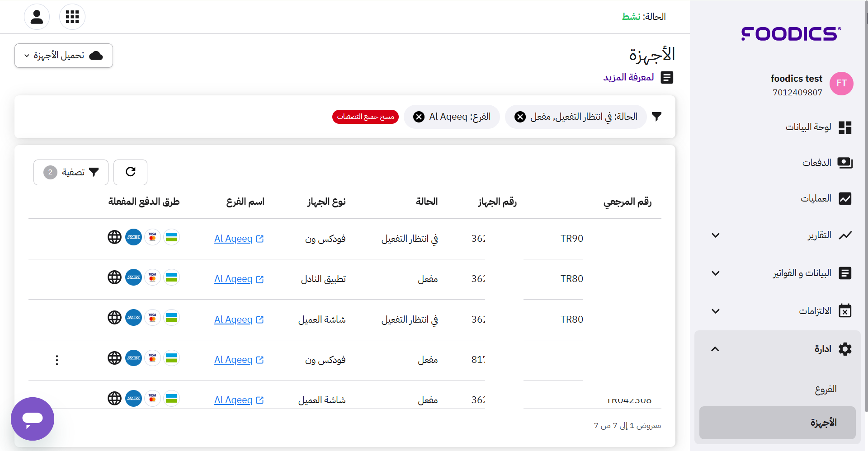Open the three-dots menu in 81 row
Image resolution: width=868 pixels, height=451 pixels.
coord(57,360)
